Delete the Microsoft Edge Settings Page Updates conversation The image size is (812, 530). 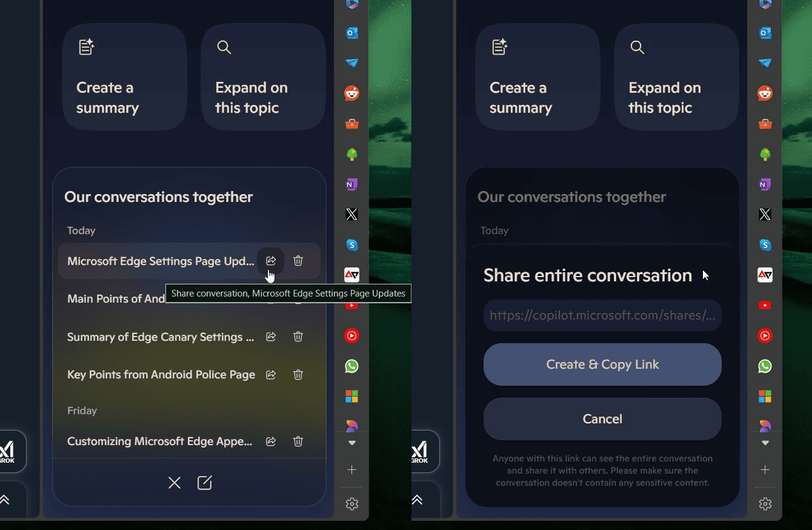pos(298,261)
